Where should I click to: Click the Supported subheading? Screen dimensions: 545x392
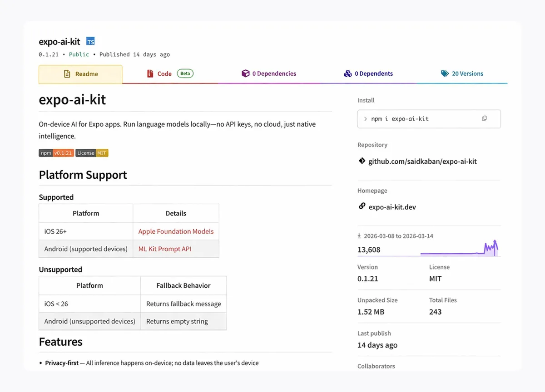(56, 197)
